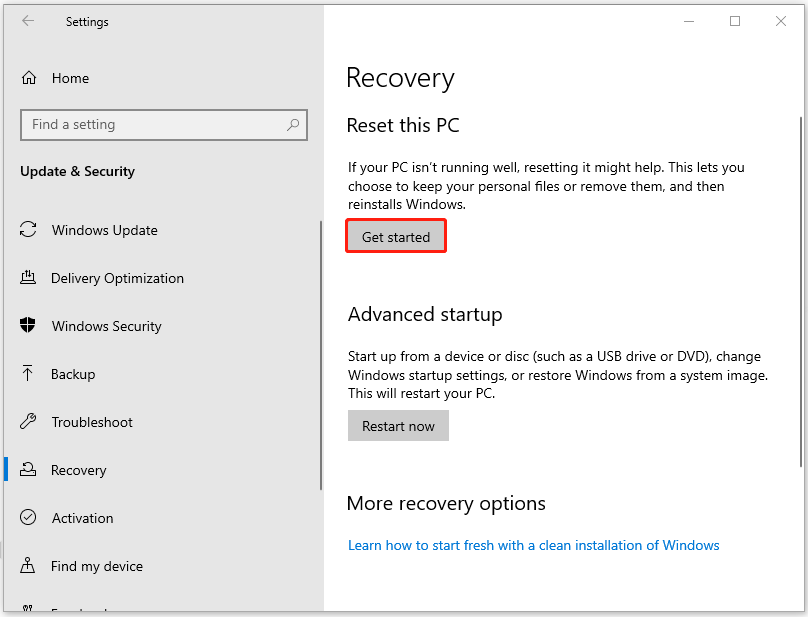
Task: Click the search magnifier icon
Action: click(293, 125)
